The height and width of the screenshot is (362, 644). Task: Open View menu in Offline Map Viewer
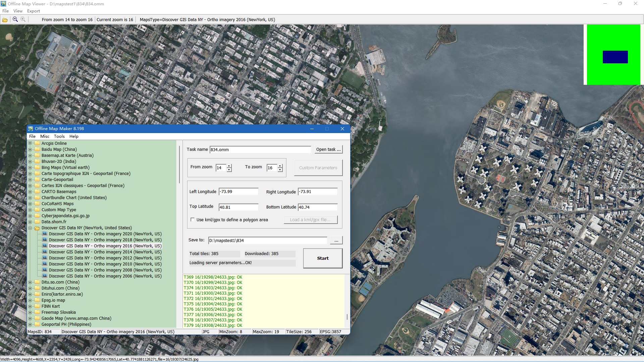point(18,11)
